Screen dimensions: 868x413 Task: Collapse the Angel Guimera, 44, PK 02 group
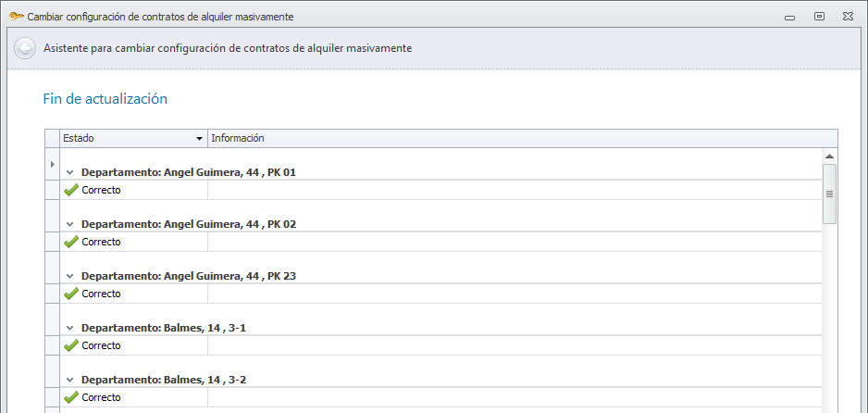(70, 225)
